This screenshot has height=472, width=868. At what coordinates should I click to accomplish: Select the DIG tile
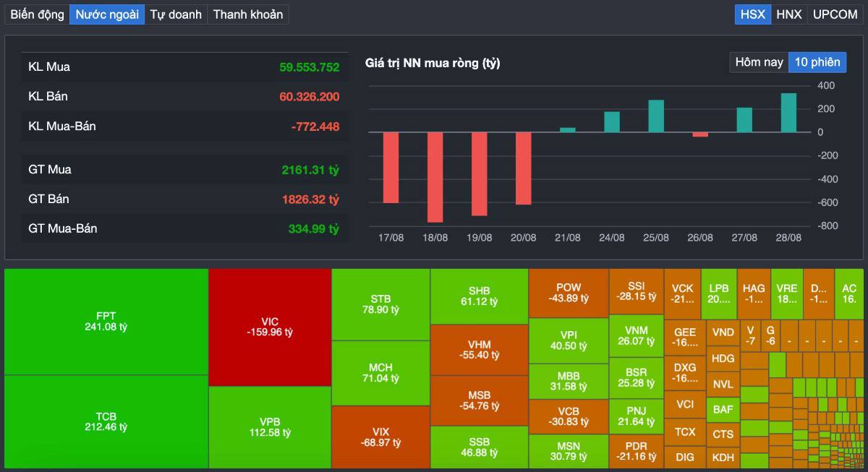pos(684,457)
